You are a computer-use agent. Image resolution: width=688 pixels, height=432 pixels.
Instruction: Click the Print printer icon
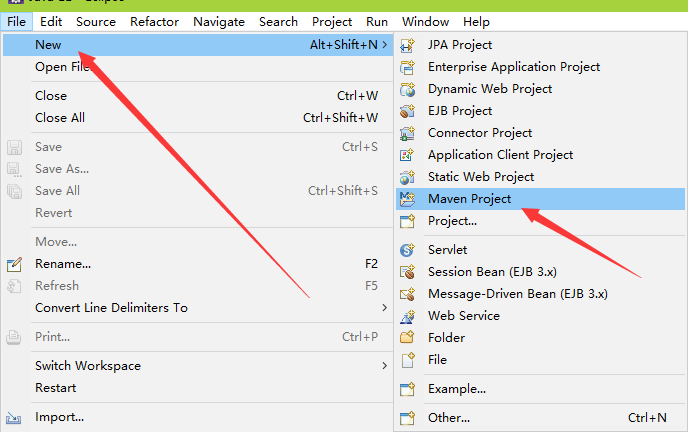coord(14,337)
